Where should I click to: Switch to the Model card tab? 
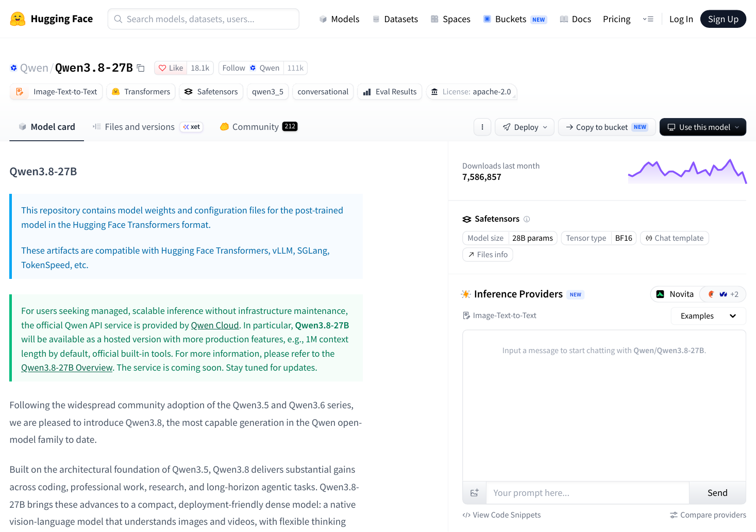click(x=47, y=127)
